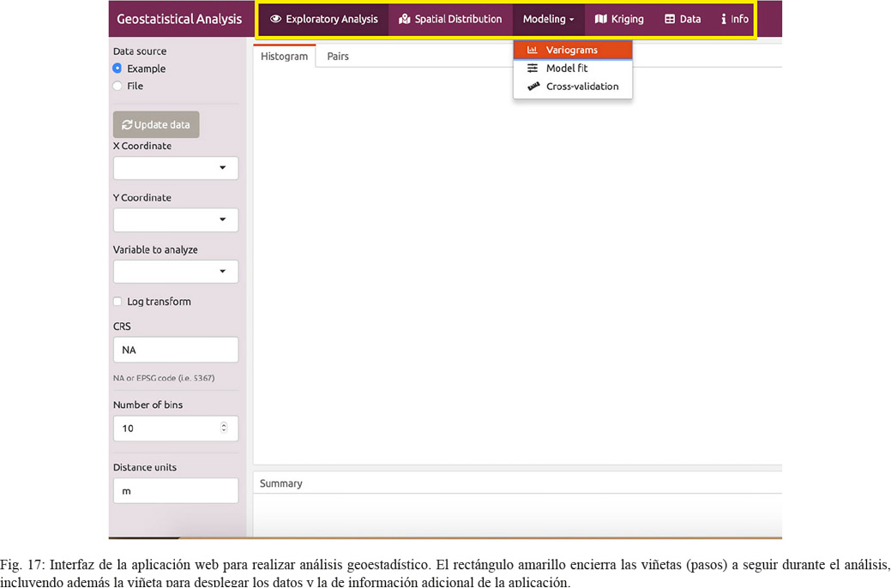
Task: Click the Summary panel heading
Action: point(281,483)
